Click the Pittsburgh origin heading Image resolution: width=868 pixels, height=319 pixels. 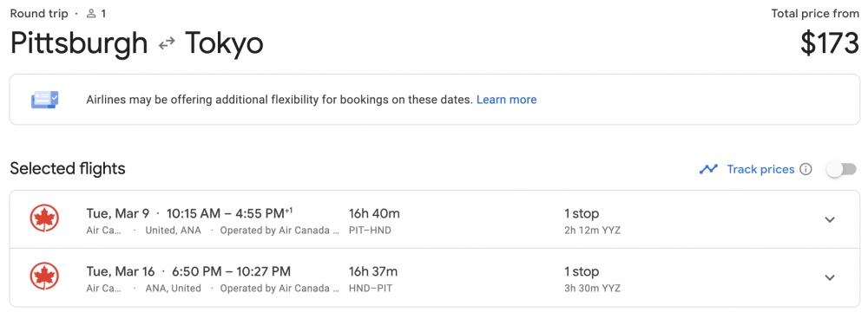point(79,43)
